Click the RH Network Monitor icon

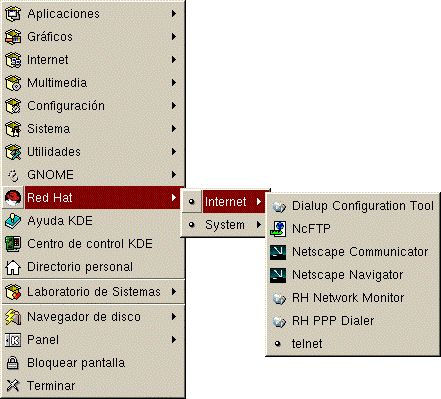pos(279,299)
